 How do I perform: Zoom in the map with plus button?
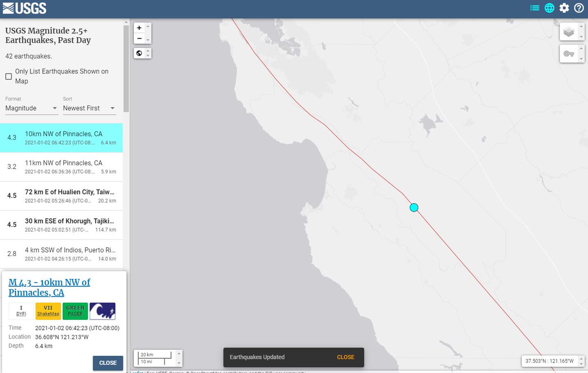pyautogui.click(x=139, y=28)
